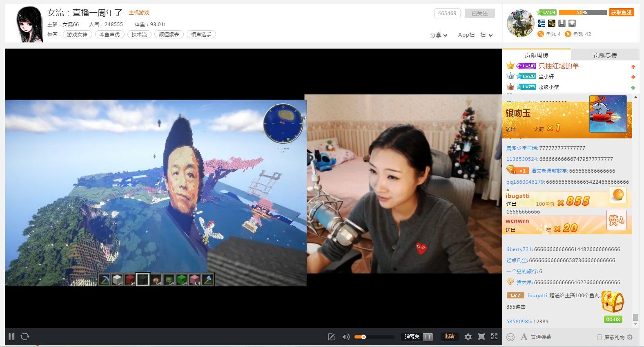Click username 轻点凡尘 in chat
Viewport: 644px width, 347px height.
(x=517, y=260)
